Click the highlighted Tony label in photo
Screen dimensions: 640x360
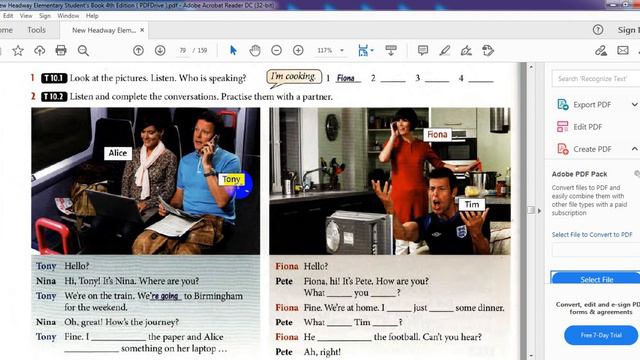click(x=231, y=179)
